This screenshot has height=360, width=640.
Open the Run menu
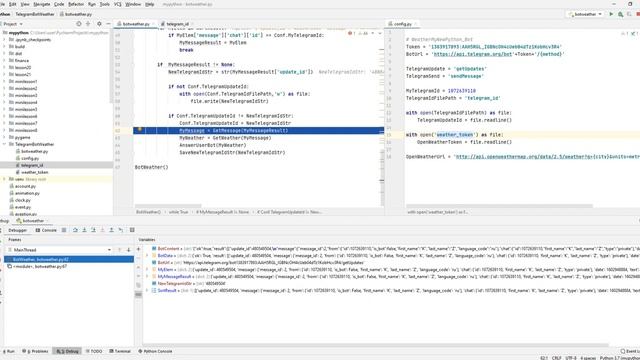[92, 4]
